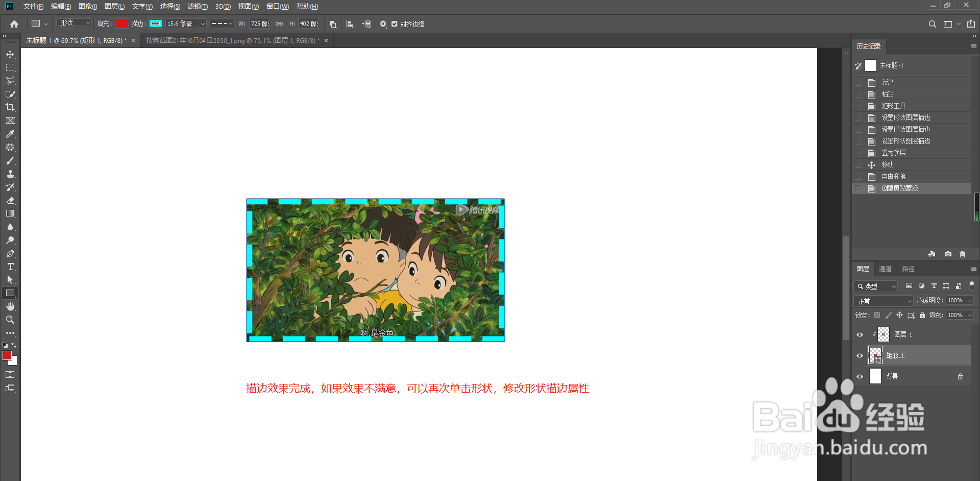Click the red fill color swatch
980x481 pixels.
(121, 24)
